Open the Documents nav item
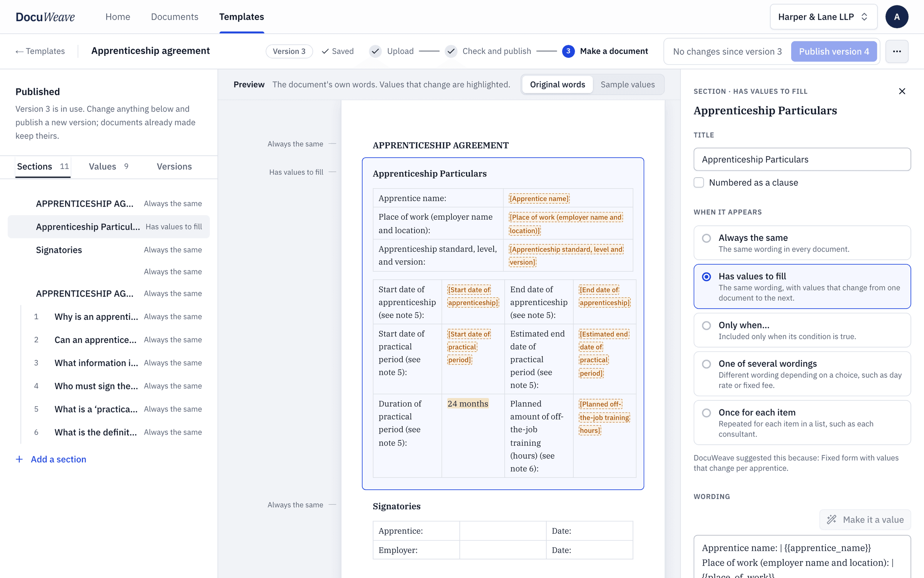Viewport: 924px width, 578px height. tap(174, 17)
